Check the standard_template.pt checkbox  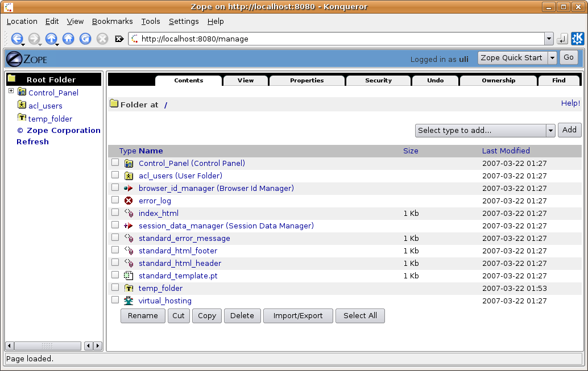click(115, 275)
